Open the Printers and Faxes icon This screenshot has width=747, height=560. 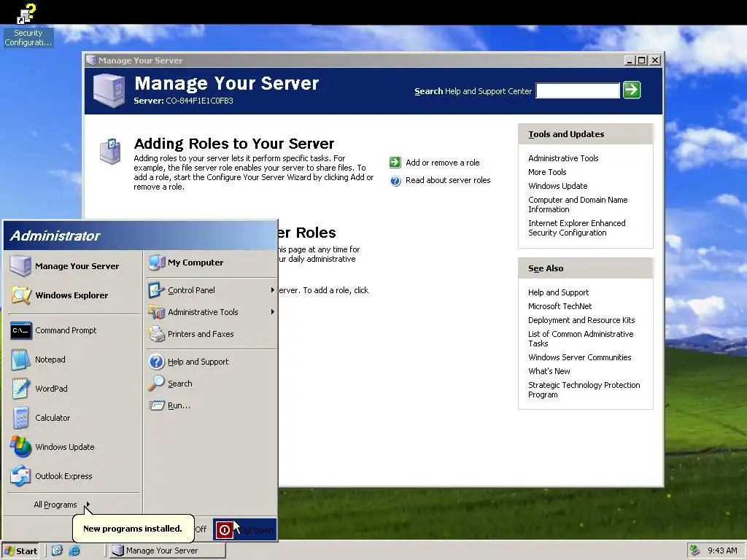156,334
